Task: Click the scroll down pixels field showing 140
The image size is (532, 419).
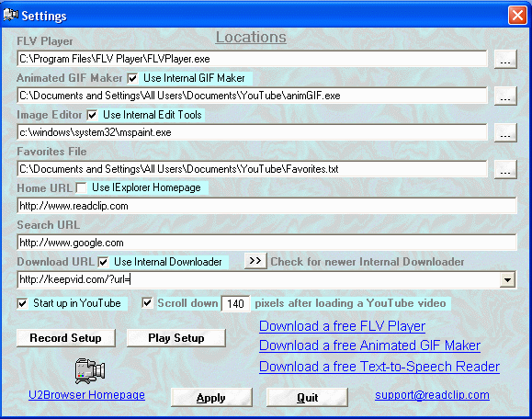Action: click(235, 303)
